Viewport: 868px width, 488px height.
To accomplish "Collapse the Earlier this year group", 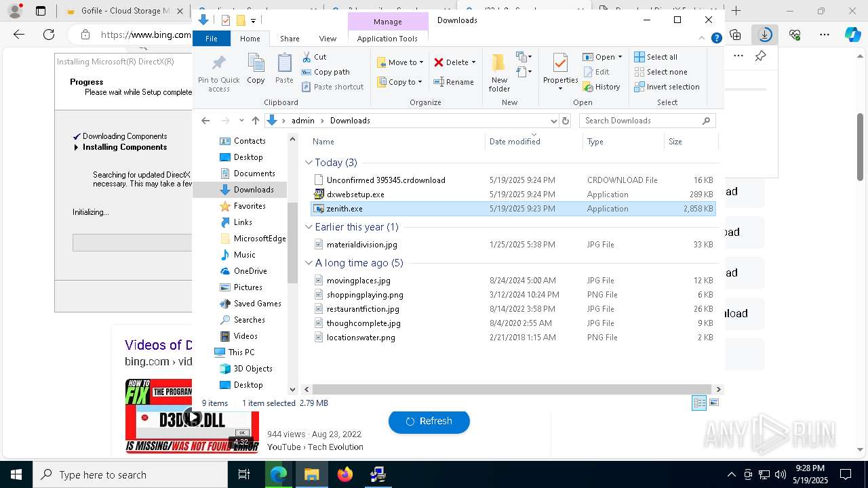I will [309, 227].
